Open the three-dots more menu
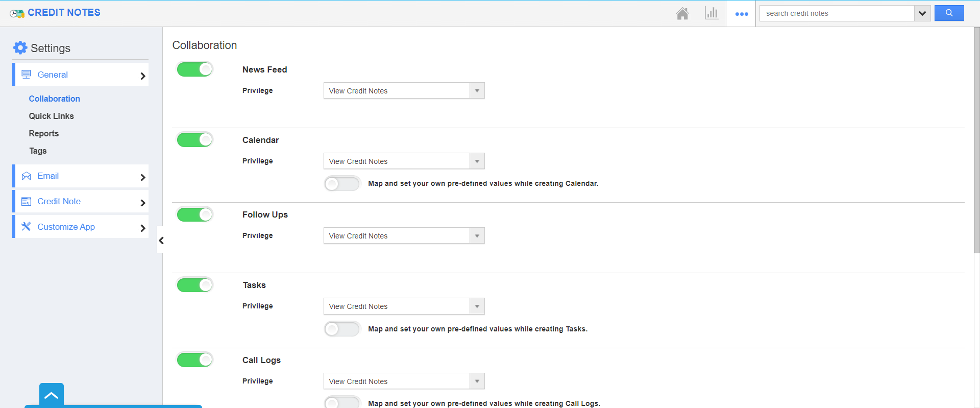The width and height of the screenshot is (980, 408). point(741,14)
